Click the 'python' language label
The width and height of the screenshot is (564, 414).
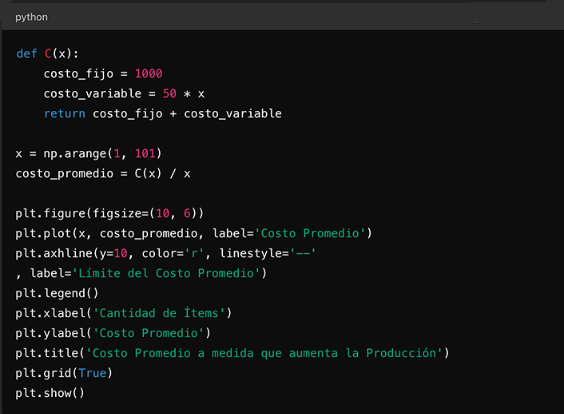point(31,17)
